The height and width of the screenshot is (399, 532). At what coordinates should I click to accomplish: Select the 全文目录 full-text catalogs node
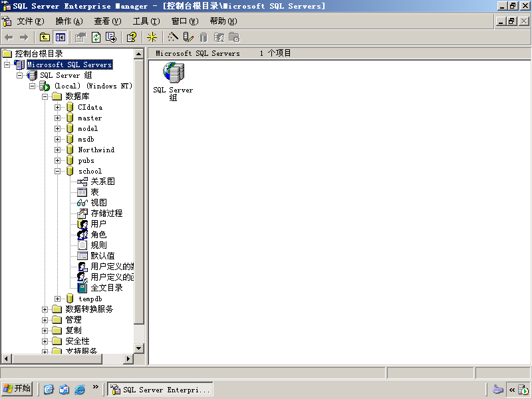pyautogui.click(x=106, y=288)
